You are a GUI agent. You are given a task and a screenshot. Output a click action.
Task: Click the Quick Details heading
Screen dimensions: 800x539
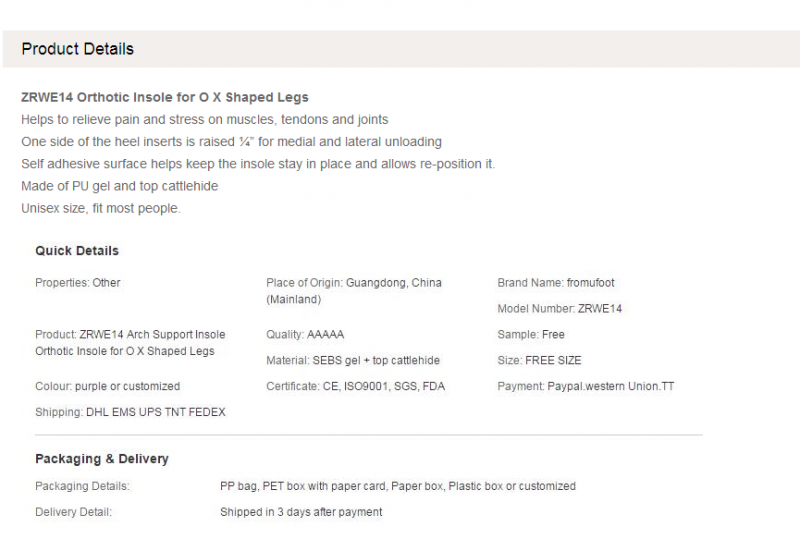coord(77,251)
